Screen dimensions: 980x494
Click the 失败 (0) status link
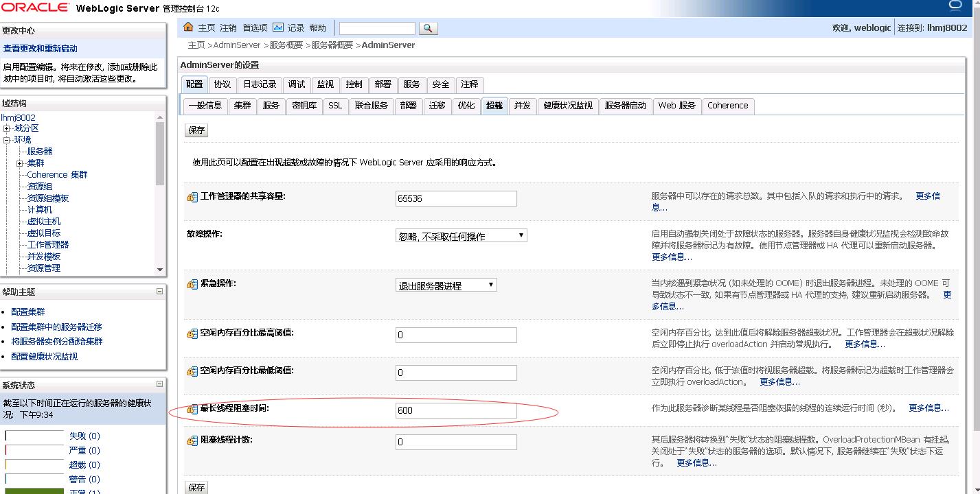[x=84, y=436]
